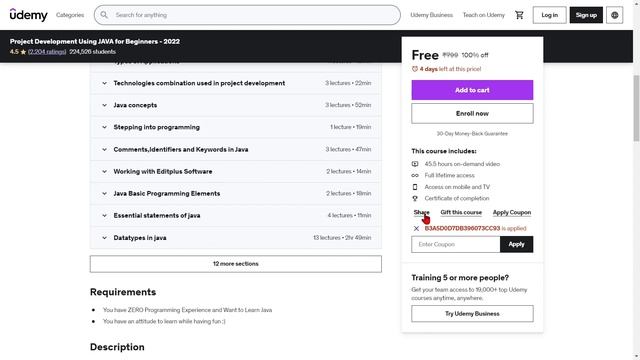The height and width of the screenshot is (360, 640).
Task: Click the 'Apply Coupon' link
Action: 512,212
